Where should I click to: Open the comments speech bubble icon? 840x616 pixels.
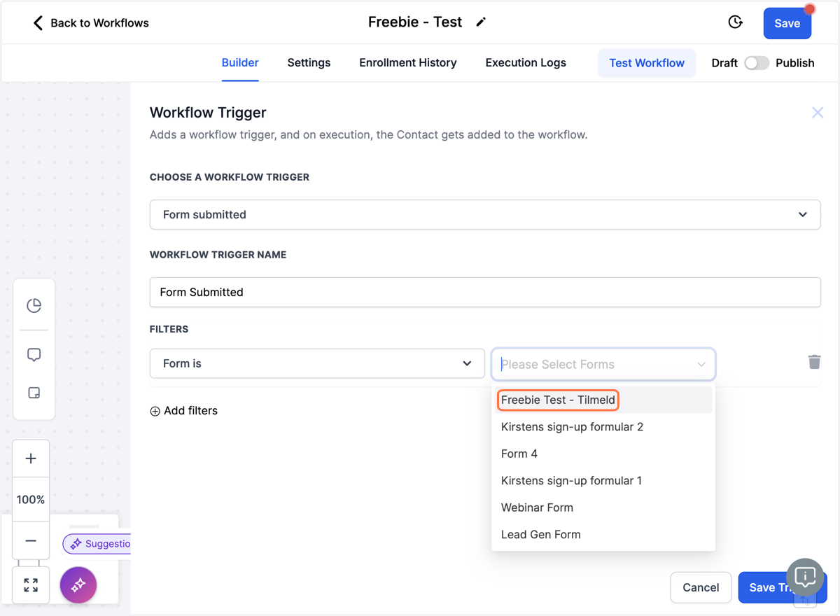(34, 355)
